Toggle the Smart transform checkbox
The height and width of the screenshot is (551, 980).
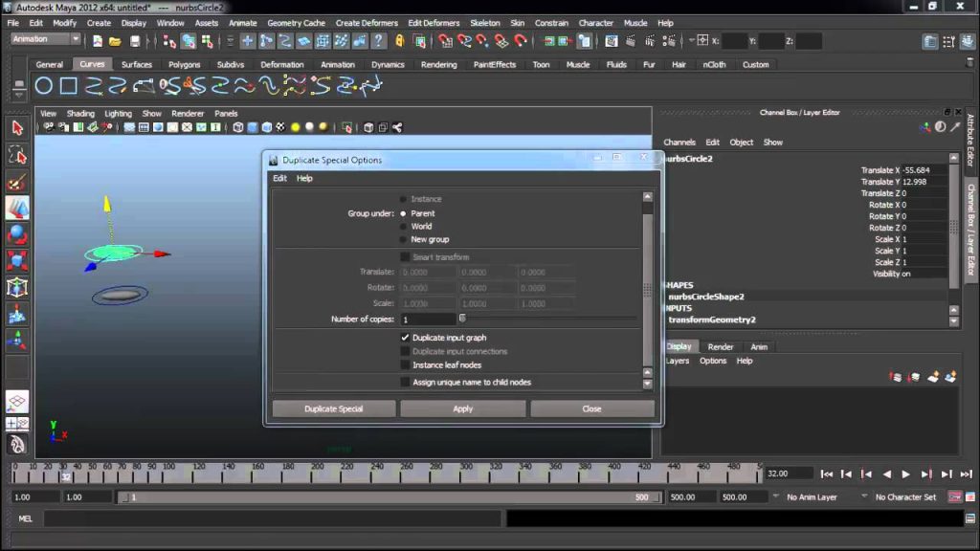[405, 257]
